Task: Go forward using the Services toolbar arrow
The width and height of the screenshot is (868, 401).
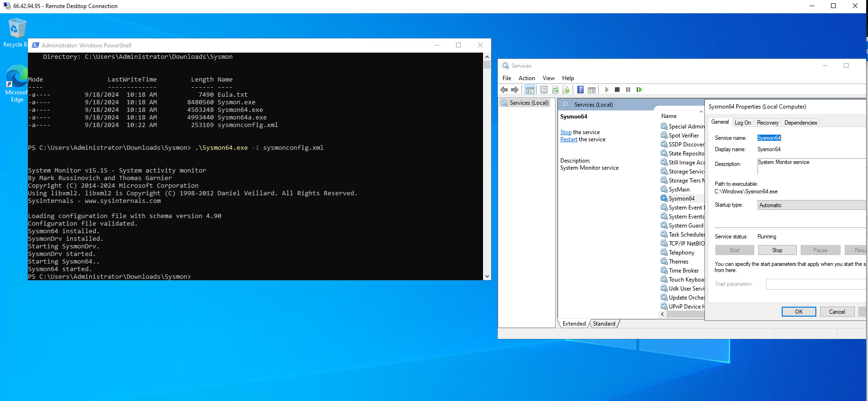Action: [515, 90]
